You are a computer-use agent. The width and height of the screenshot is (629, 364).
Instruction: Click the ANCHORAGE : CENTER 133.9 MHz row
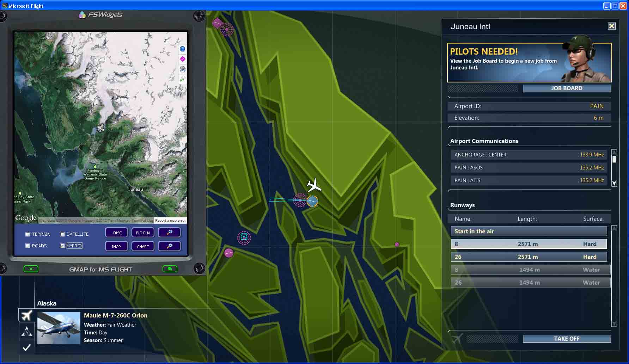coord(529,155)
